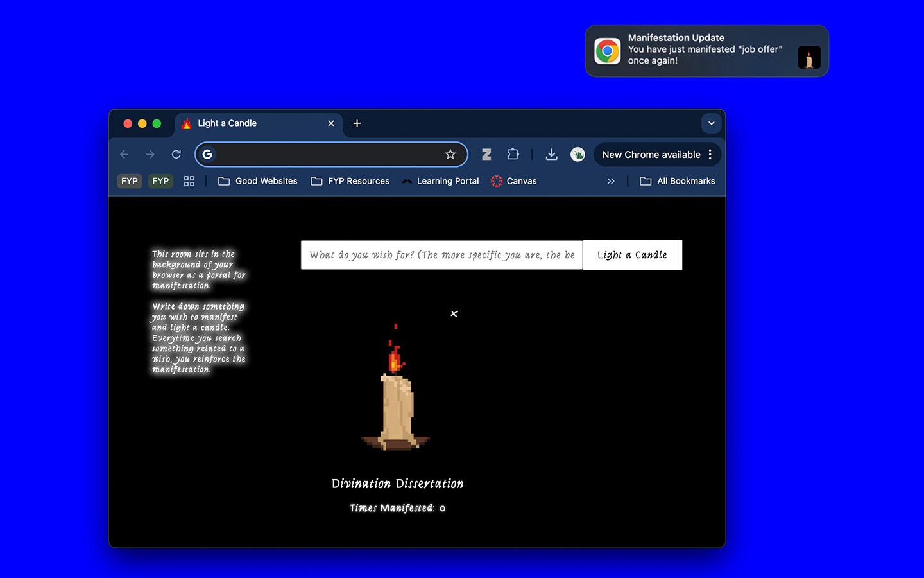Open a new tab with plus button
The width and height of the screenshot is (924, 578).
[357, 123]
